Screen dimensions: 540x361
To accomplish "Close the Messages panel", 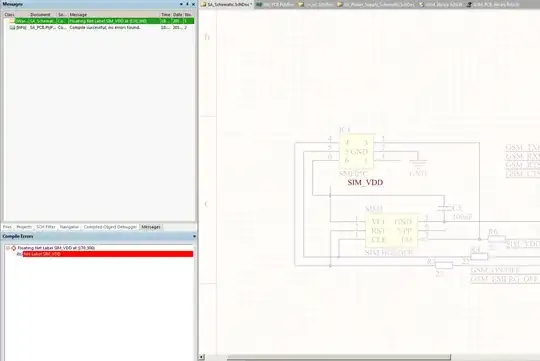I will click(193, 4).
